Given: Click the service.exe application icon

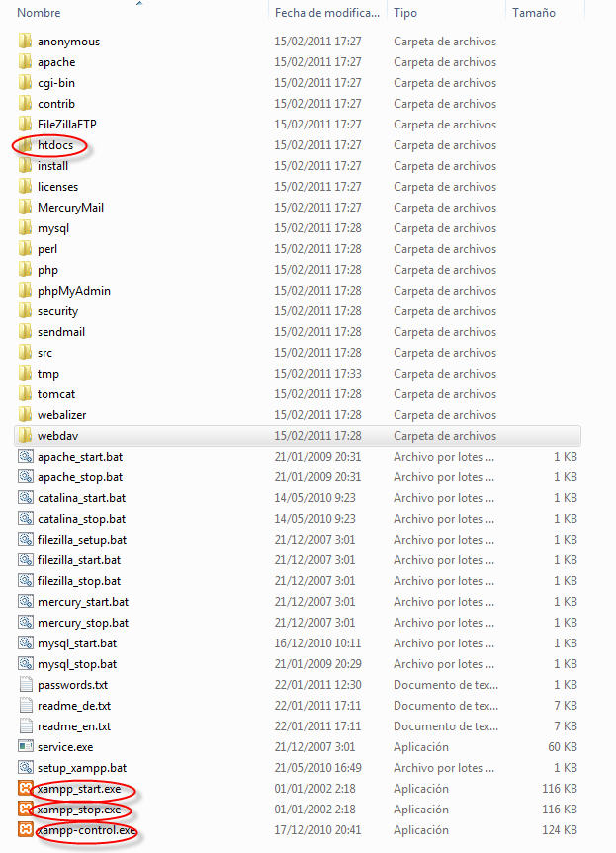Looking at the screenshot, I should 26,747.
